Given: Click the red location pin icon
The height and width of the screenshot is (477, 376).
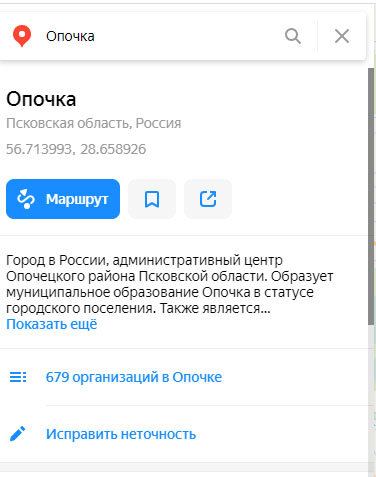Looking at the screenshot, I should (22, 36).
